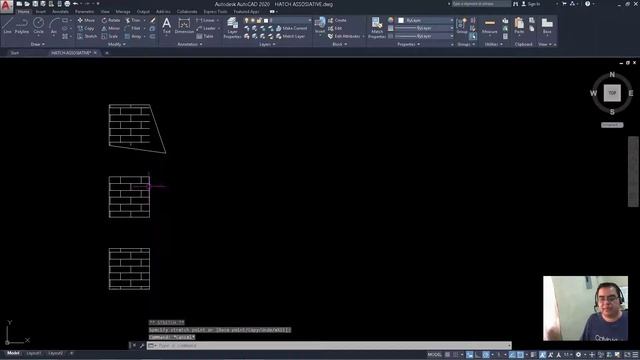The height and width of the screenshot is (360, 640).
Task: Click the object color wheel swatch
Action: (391, 20)
